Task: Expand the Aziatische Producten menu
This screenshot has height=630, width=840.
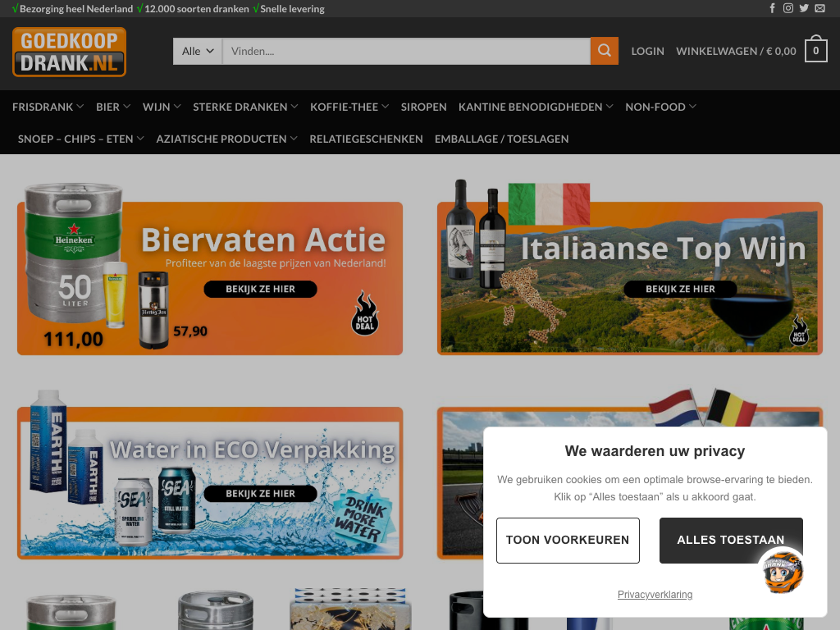Action: pos(226,139)
